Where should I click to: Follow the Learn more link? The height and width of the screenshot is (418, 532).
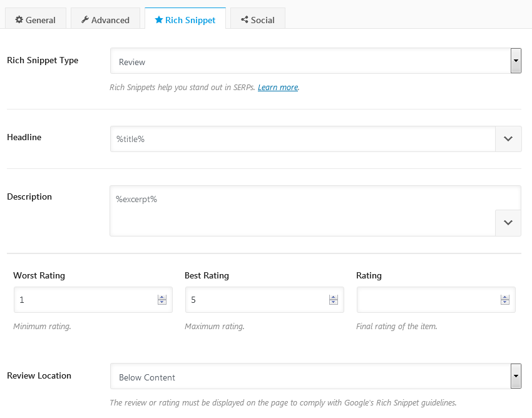[278, 87]
